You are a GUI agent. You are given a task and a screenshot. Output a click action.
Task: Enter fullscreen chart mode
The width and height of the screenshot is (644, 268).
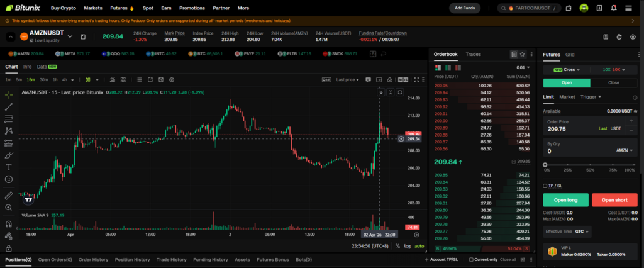click(416, 80)
